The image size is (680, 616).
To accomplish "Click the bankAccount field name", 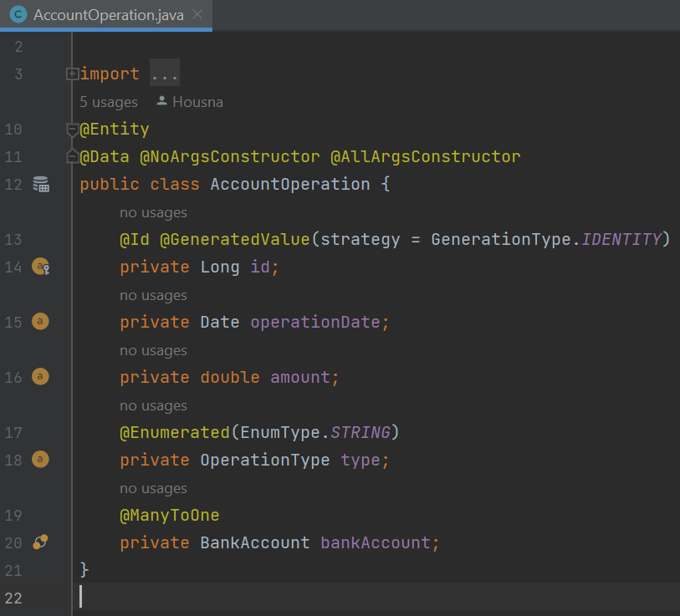I will tap(376, 542).
